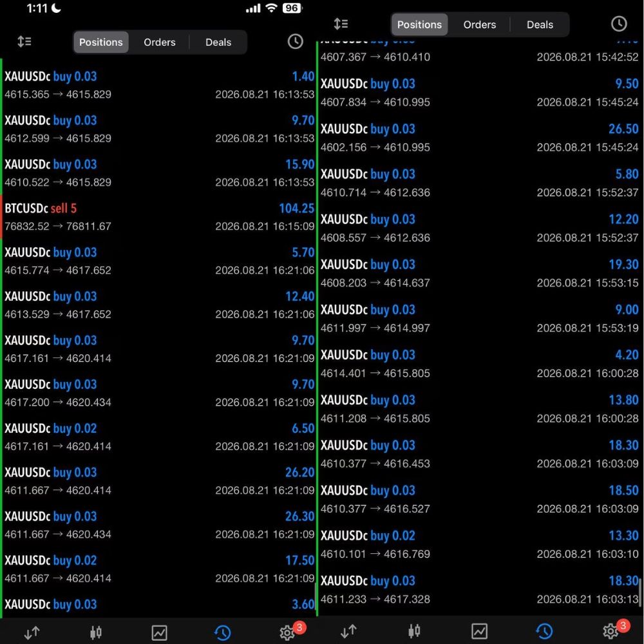The height and width of the screenshot is (644, 644).
Task: Switch to the Deals tab on left screen
Action: pyautogui.click(x=218, y=42)
